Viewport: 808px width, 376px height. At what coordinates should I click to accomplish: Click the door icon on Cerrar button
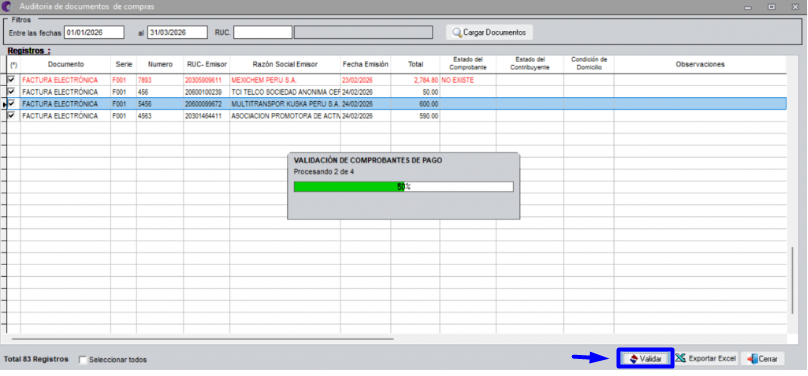click(752, 359)
